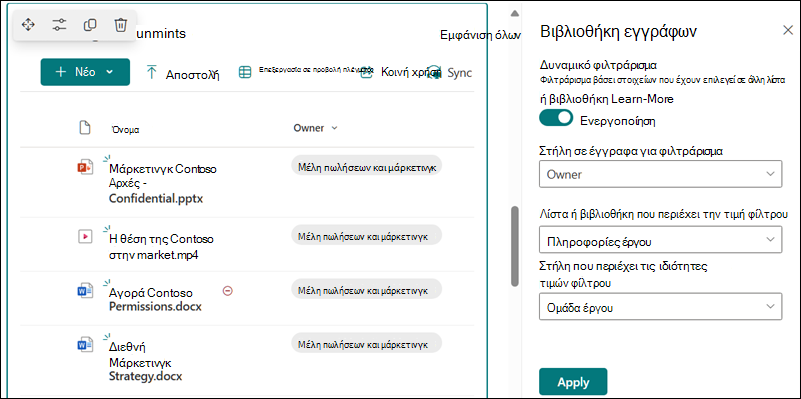The height and width of the screenshot is (399, 801).
Task: Open Διεθνή Μάρκετινγκ Strategy.docx
Action: (146, 362)
